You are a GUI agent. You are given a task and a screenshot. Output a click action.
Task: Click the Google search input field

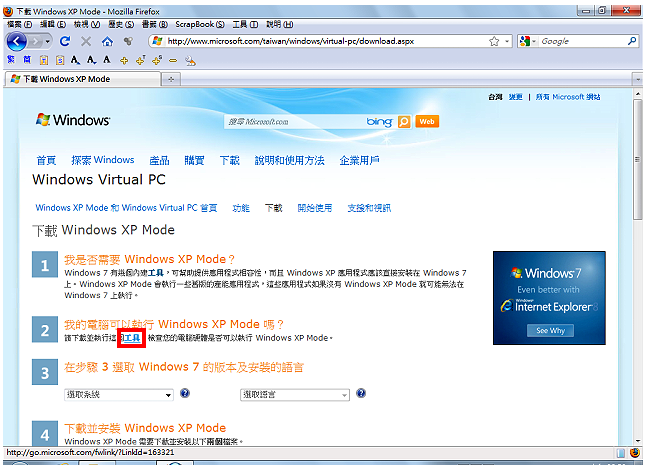point(582,41)
